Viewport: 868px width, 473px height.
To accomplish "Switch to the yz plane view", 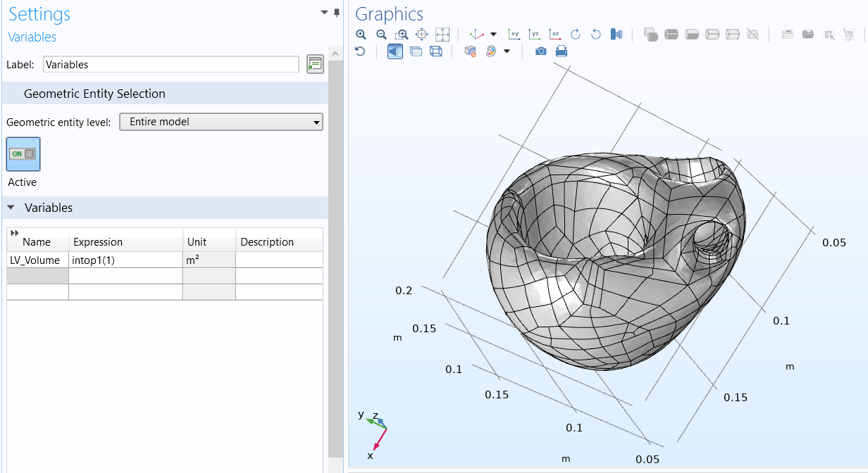I will click(535, 34).
